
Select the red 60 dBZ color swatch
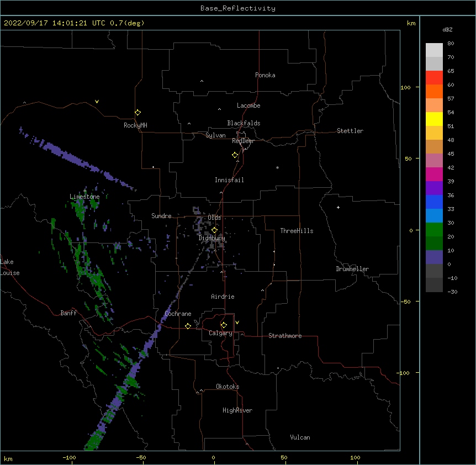coord(434,78)
